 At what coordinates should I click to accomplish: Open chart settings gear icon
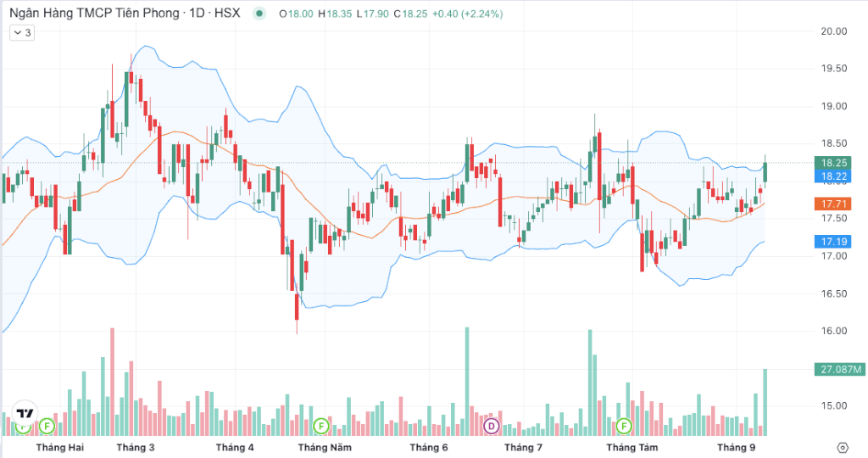click(x=843, y=448)
